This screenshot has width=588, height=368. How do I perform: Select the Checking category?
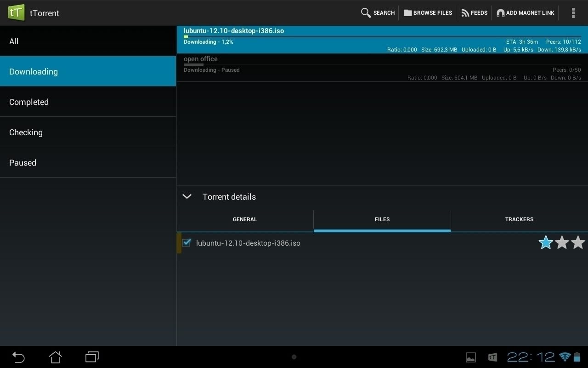pos(88,132)
